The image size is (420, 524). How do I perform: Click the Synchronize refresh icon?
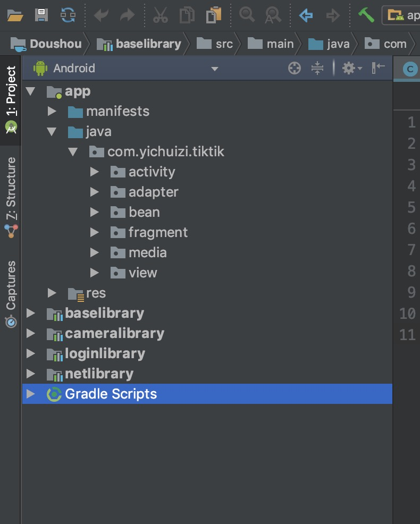(68, 15)
